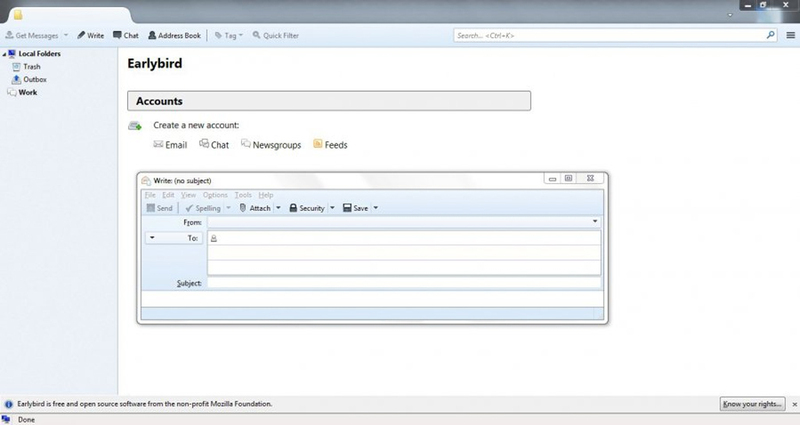Open Chat from the main toolbar
The image size is (800, 425).
[126, 35]
